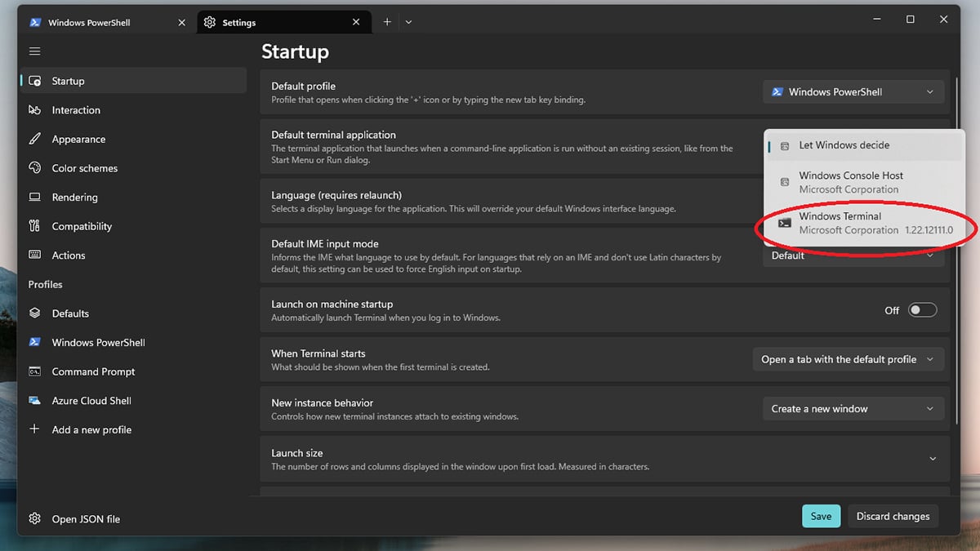Select Windows Terminal as default terminal
This screenshot has height=551, width=980.
pos(864,223)
